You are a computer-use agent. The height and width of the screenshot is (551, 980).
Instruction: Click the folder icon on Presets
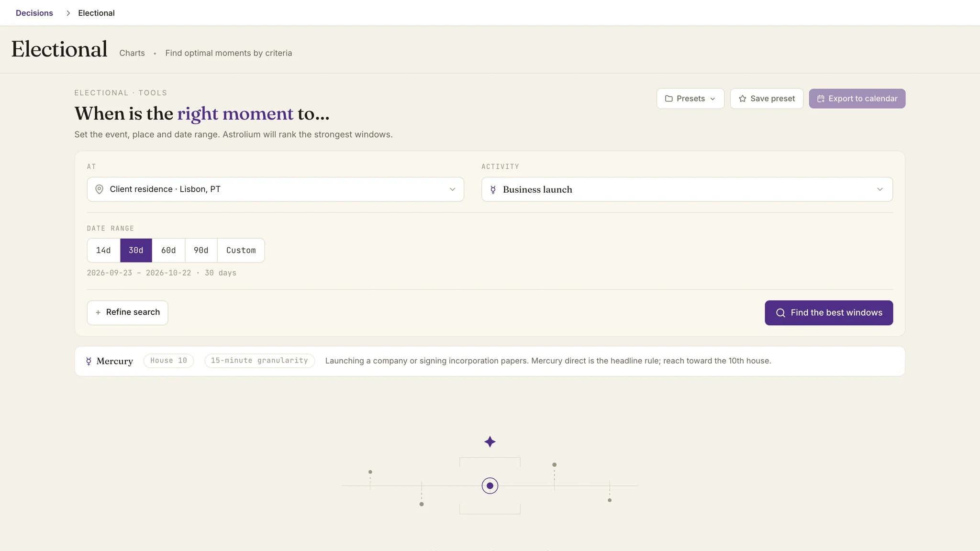point(669,99)
